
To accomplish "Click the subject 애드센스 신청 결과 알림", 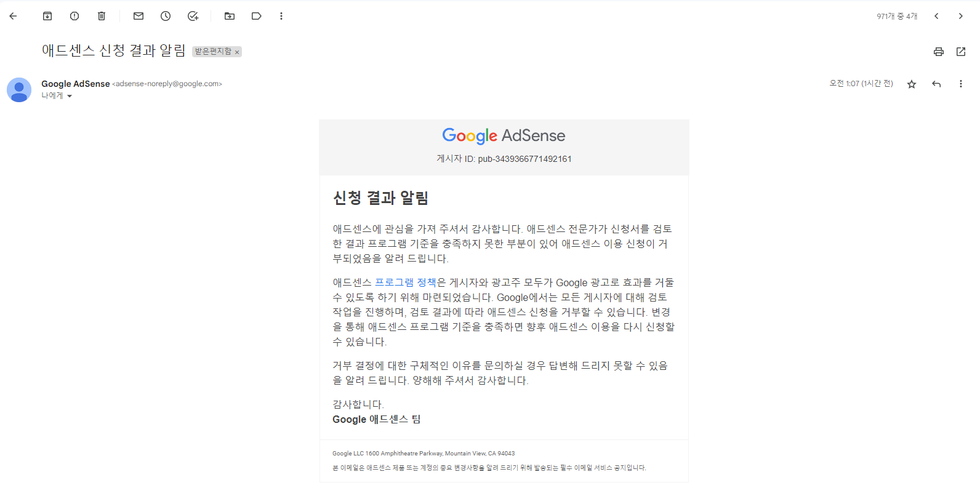I will (113, 50).
